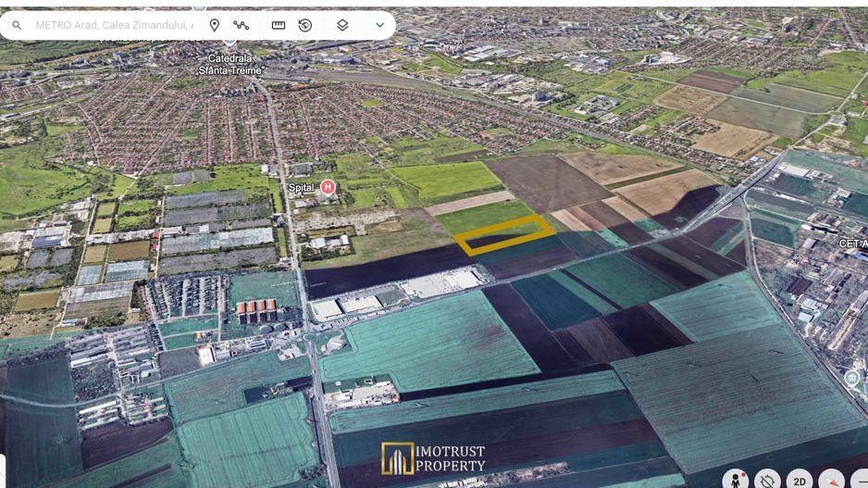Select the Draw path or polygon tool
Viewport: 868px width, 488px height.
point(241,26)
